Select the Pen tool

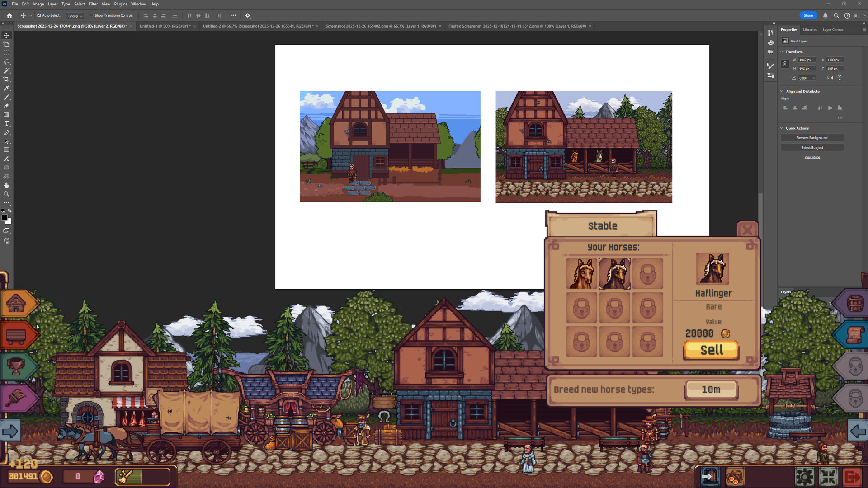point(6,132)
